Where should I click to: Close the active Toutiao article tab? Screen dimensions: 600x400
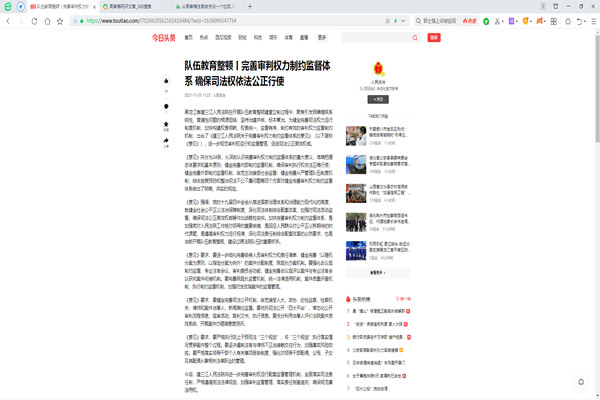[x=95, y=7]
